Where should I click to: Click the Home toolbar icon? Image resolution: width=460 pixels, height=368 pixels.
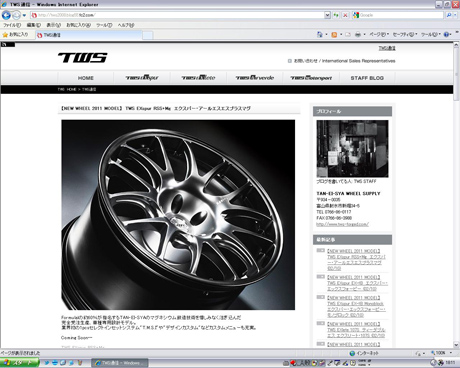pyautogui.click(x=320, y=34)
